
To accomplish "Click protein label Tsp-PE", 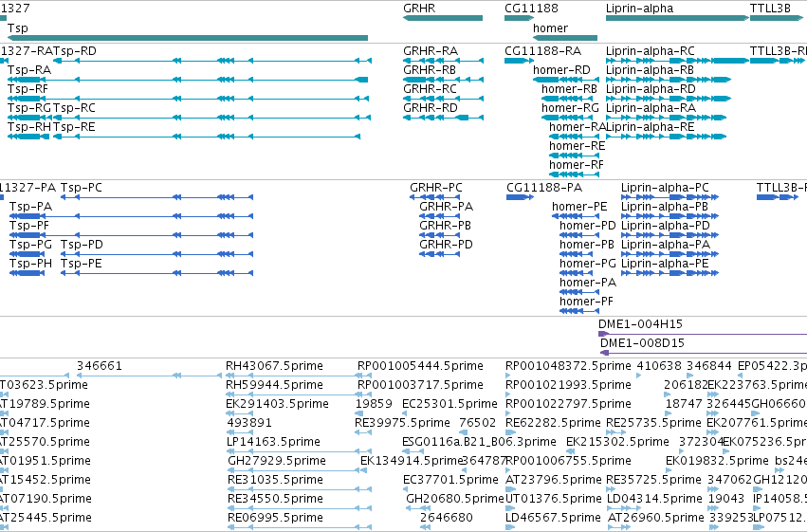I will 82,264.
